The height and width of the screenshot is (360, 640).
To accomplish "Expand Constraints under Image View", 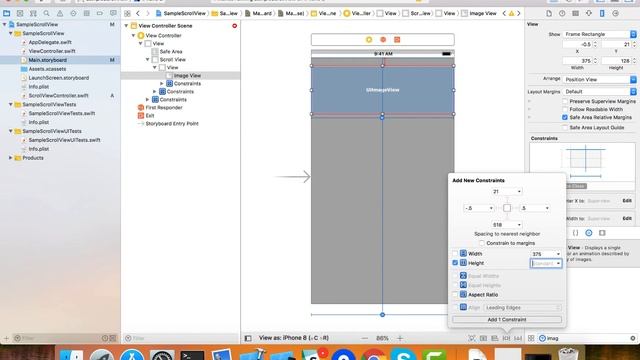I will (162, 83).
